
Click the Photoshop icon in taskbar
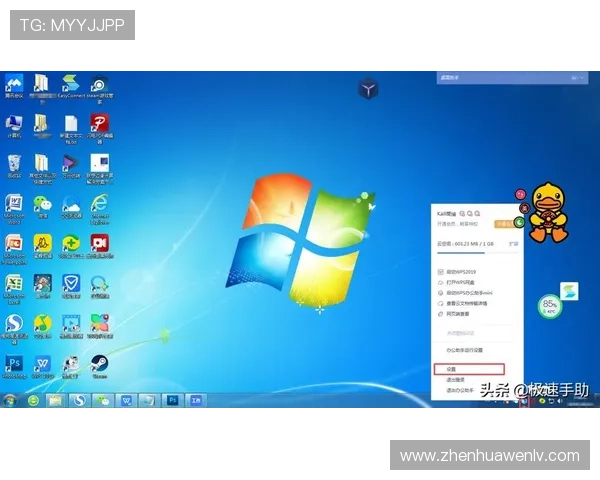click(173, 400)
